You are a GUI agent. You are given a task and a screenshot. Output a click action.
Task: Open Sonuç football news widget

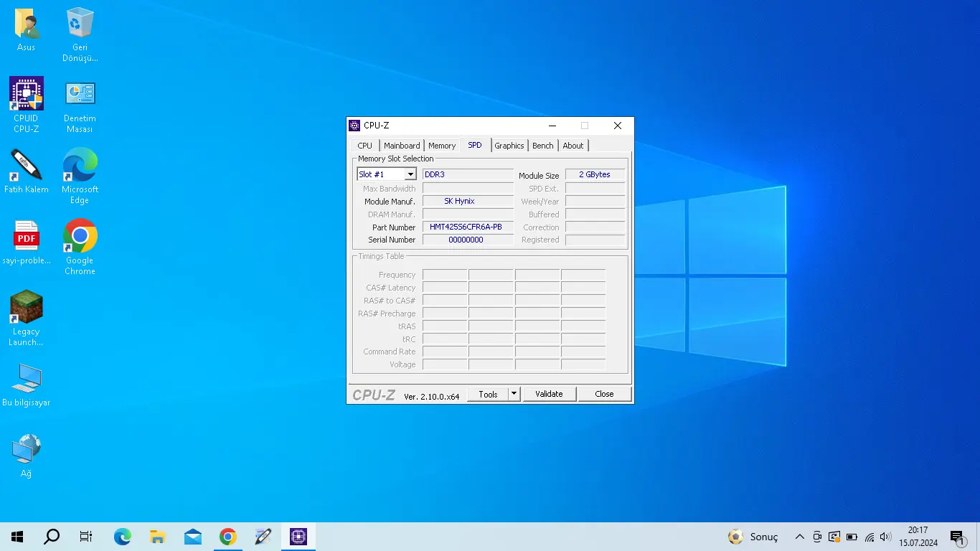(753, 537)
